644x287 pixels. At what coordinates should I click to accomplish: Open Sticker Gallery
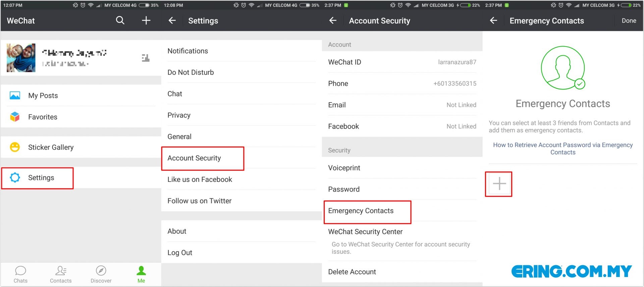coord(81,147)
